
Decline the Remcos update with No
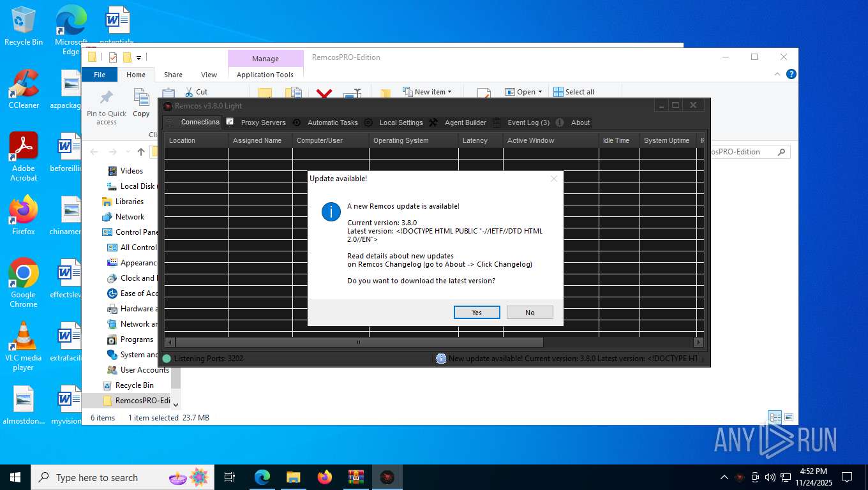point(530,313)
